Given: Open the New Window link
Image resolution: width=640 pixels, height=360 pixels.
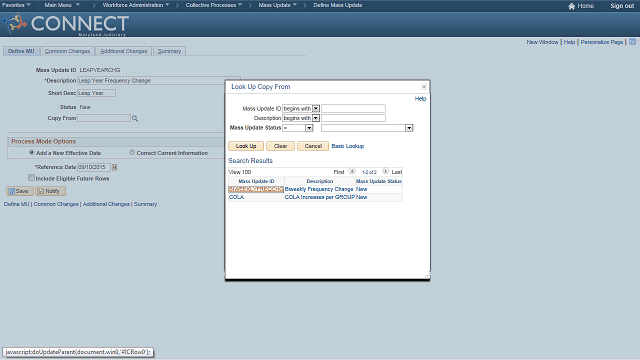Looking at the screenshot, I should pos(542,42).
